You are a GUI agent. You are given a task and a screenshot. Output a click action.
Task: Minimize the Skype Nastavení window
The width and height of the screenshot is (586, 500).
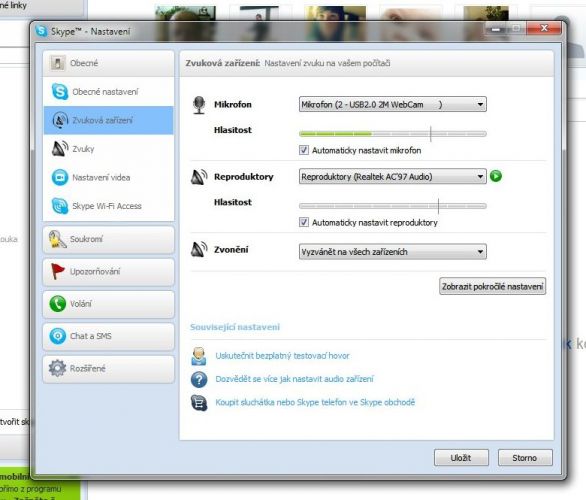[496, 29]
